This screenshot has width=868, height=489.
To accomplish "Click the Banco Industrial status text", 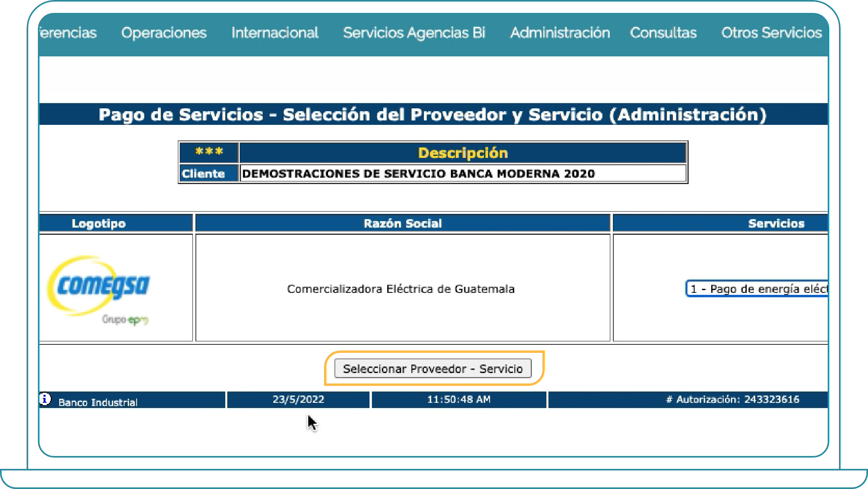I will coord(98,402).
